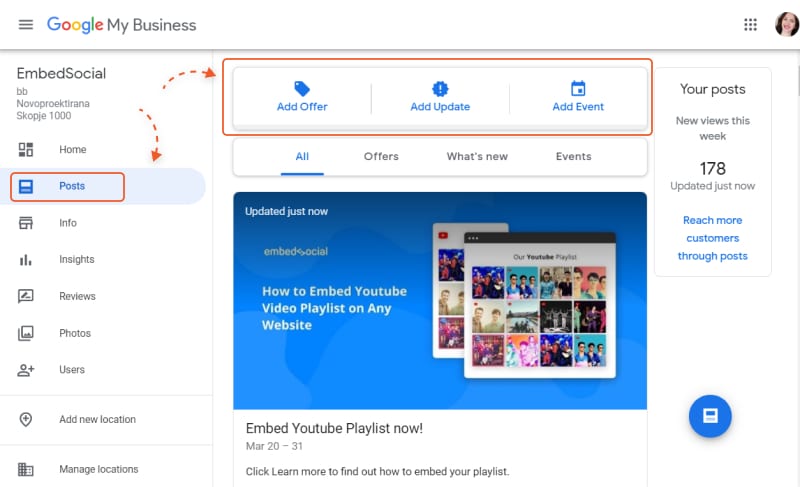This screenshot has height=487, width=800.
Task: Click the account profile avatar
Action: 786,24
